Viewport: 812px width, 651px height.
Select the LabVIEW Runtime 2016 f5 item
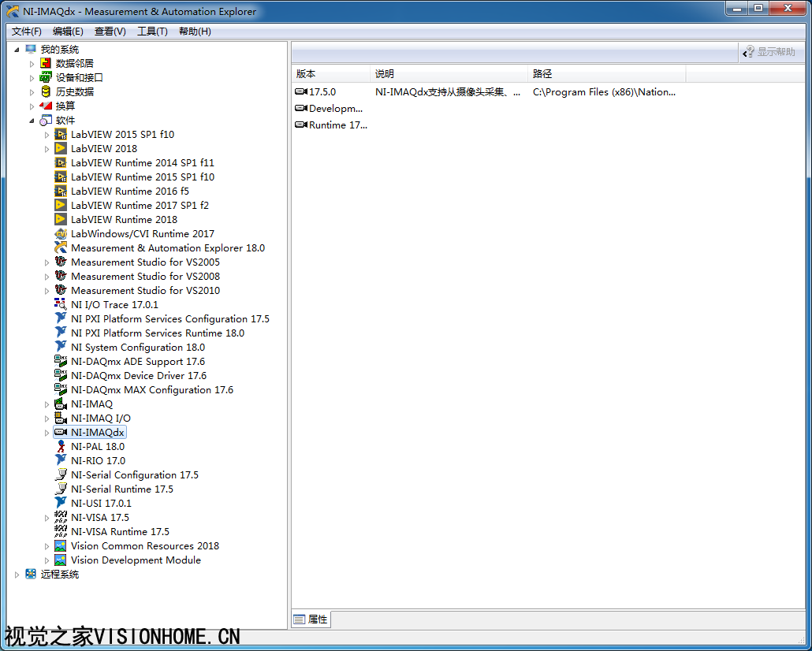(130, 192)
